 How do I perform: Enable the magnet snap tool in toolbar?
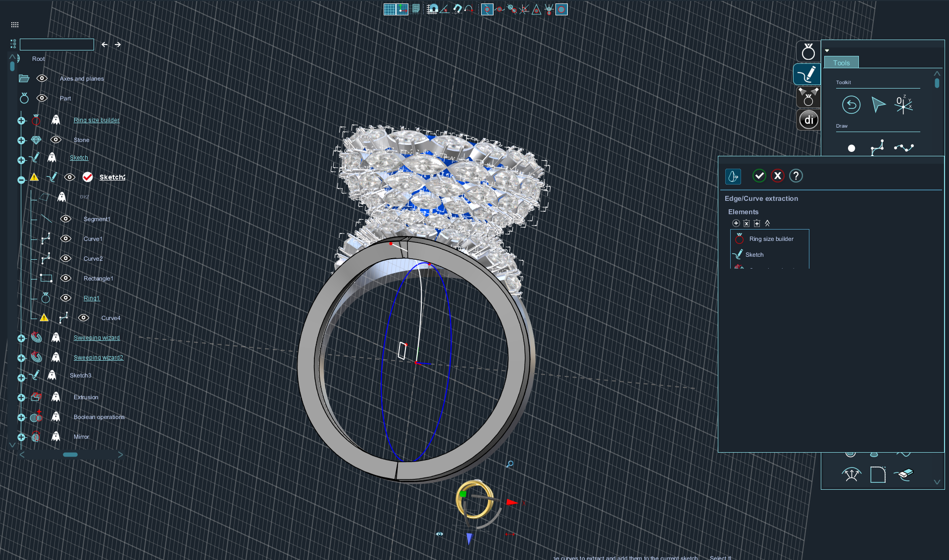click(457, 9)
